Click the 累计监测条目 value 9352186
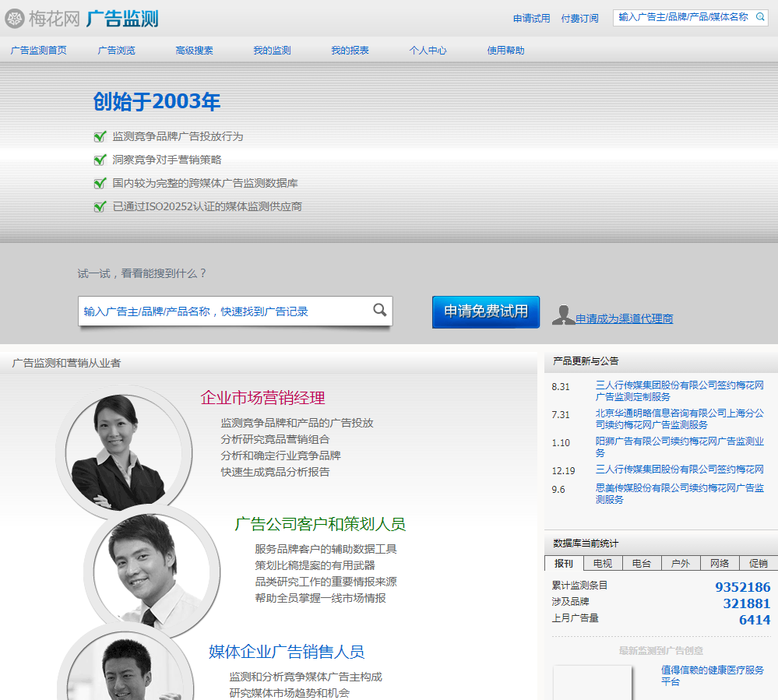The height and width of the screenshot is (700, 778). (743, 587)
